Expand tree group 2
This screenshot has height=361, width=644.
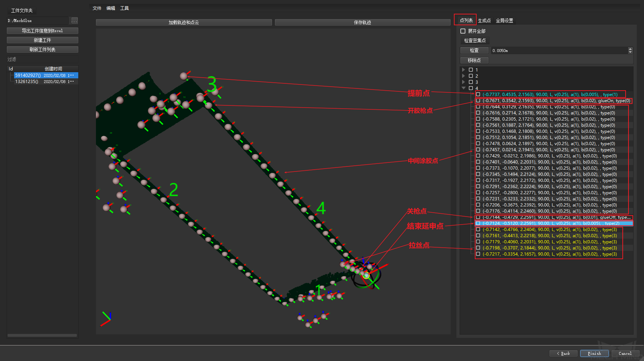click(x=464, y=76)
